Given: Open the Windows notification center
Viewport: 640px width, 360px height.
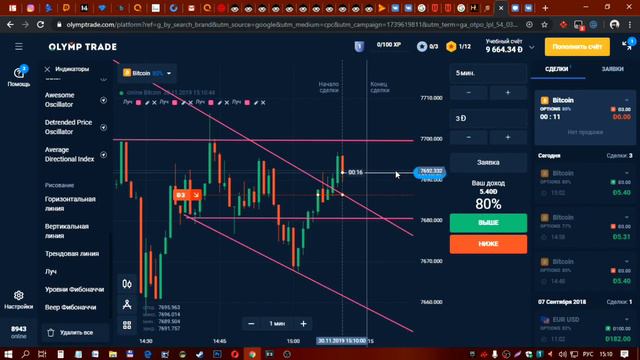Looking at the screenshot, I should coord(624,354).
